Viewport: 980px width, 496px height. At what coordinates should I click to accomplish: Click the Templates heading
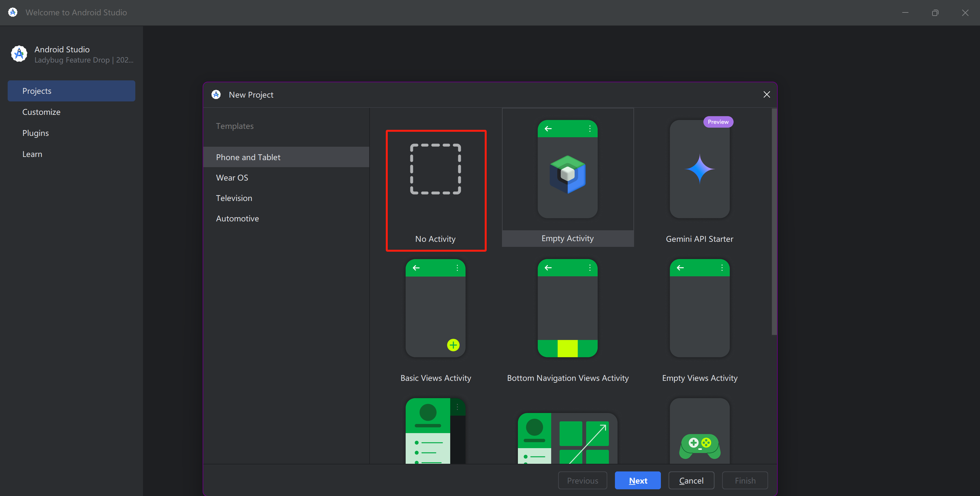pyautogui.click(x=235, y=126)
